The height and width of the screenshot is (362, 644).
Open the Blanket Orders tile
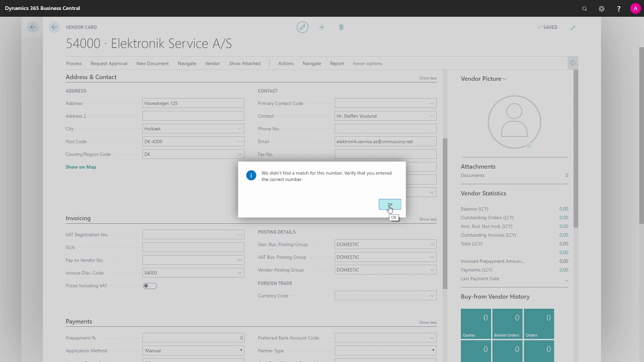point(507,324)
